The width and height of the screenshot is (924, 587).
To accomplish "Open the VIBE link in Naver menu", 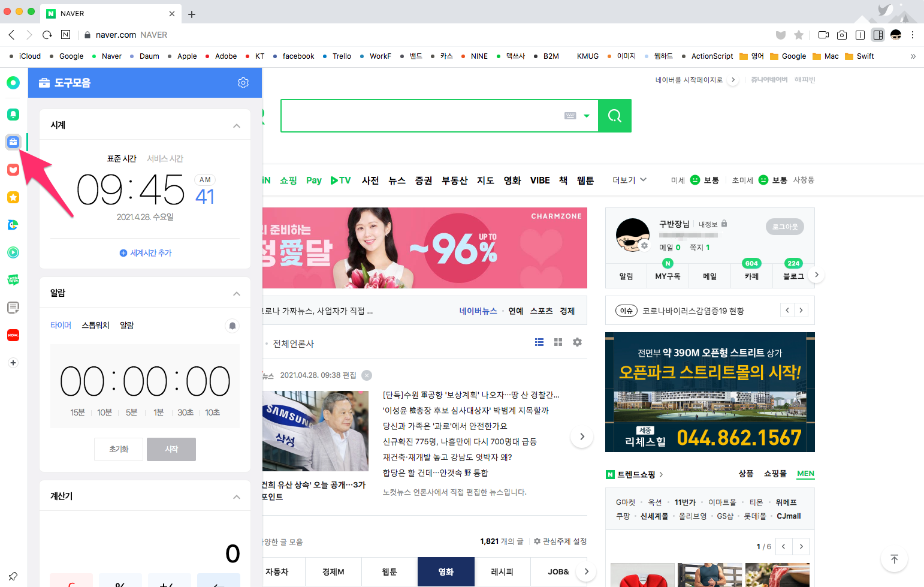I will pyautogui.click(x=540, y=180).
